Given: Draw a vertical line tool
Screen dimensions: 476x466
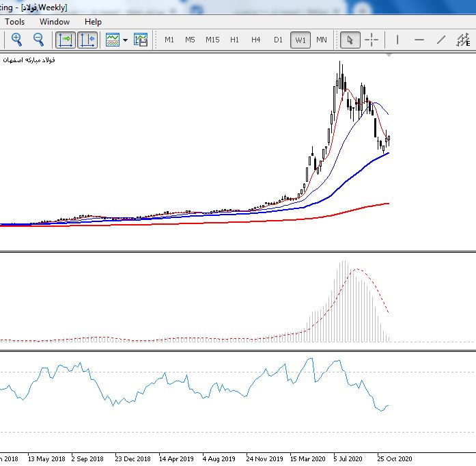Looking at the screenshot, I should (x=397, y=40).
